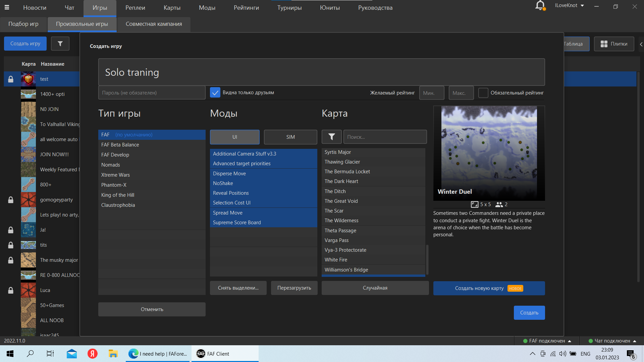
Task: Open the Карты tab
Action: pyautogui.click(x=172, y=8)
